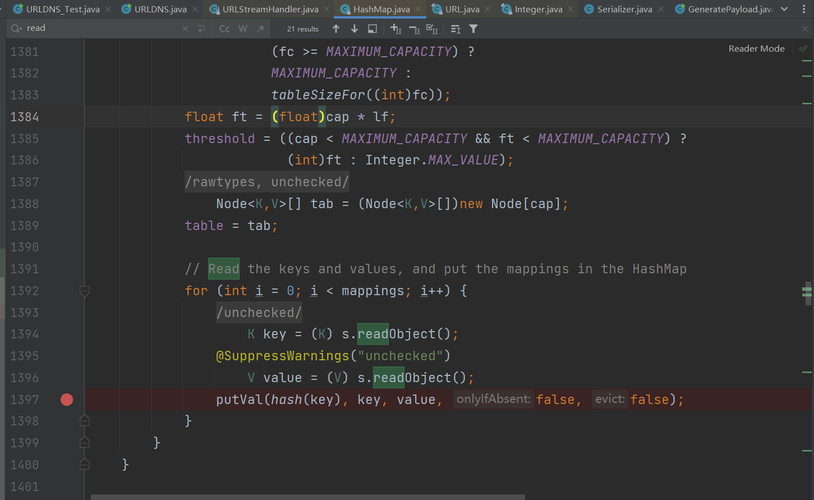Viewport: 814px width, 500px height.
Task: Switch to the URLStreamHandler.java tab
Action: (x=270, y=9)
